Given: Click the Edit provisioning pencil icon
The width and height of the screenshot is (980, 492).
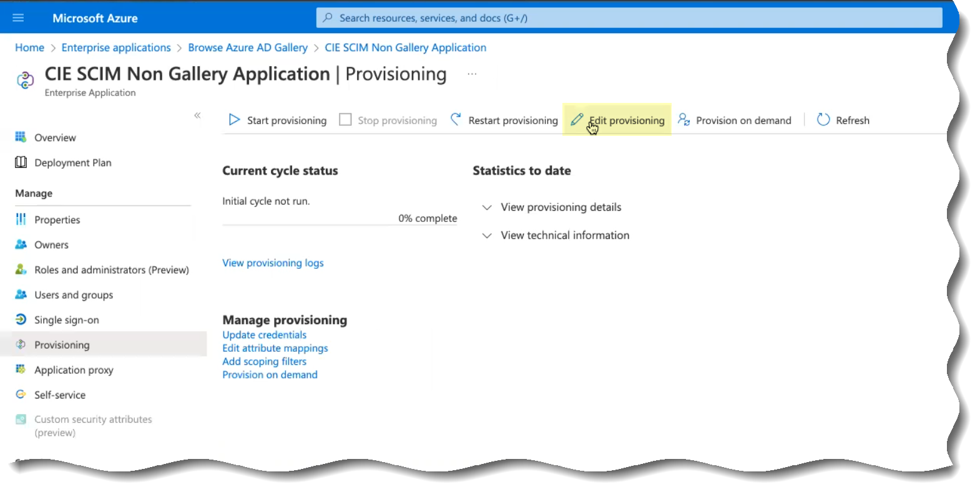Looking at the screenshot, I should (x=577, y=120).
